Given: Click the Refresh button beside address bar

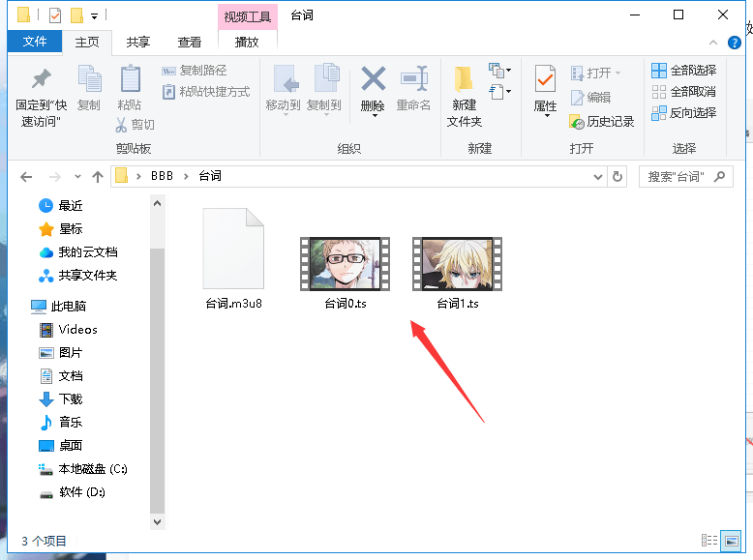Looking at the screenshot, I should (617, 177).
